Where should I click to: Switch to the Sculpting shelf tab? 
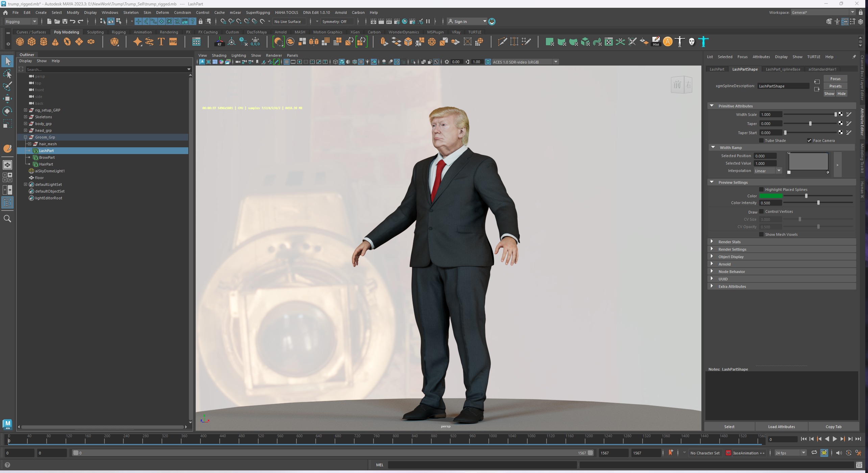[95, 32]
